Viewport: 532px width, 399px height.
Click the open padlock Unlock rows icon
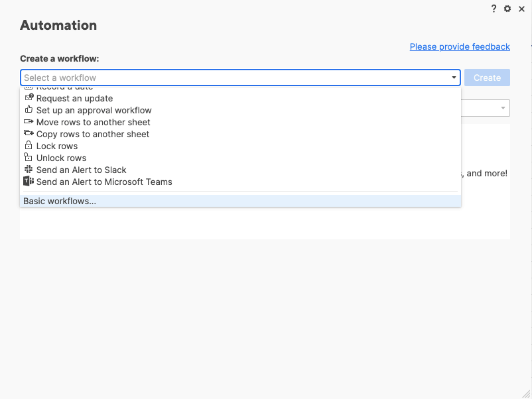pyautogui.click(x=29, y=158)
